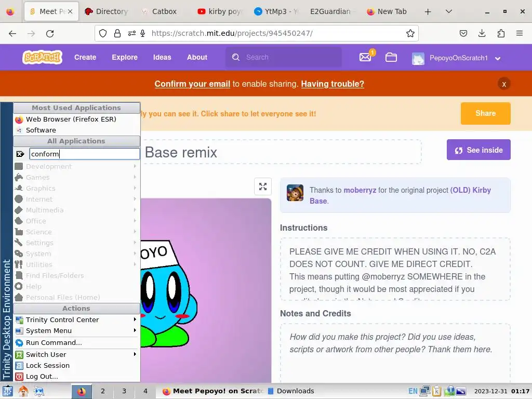
Task: Click the orange Share button
Action: coord(485,113)
